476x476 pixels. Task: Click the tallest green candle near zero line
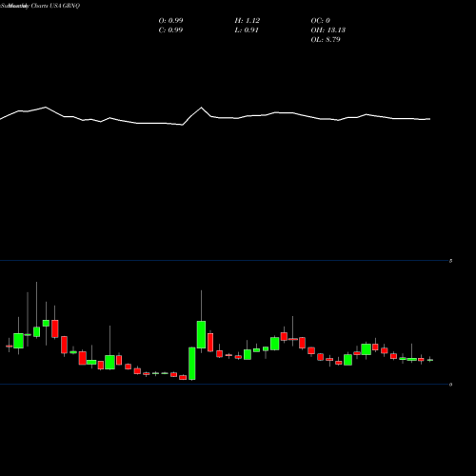(x=192, y=364)
